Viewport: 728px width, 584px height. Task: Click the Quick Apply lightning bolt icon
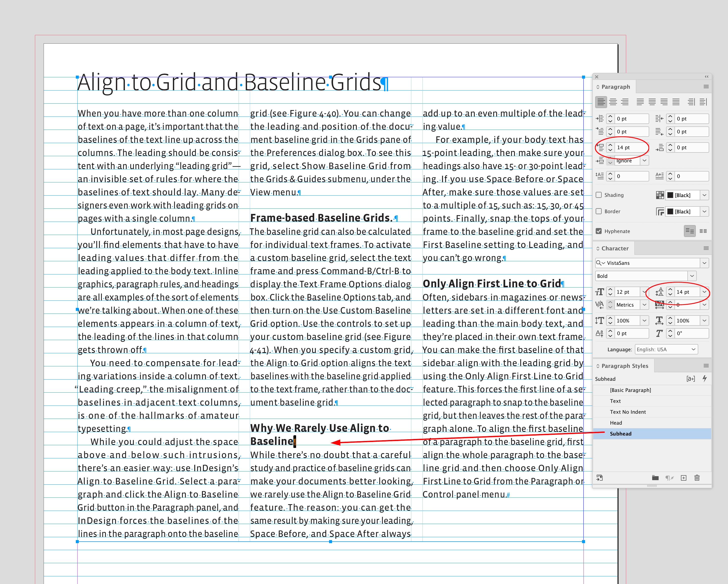[705, 379]
